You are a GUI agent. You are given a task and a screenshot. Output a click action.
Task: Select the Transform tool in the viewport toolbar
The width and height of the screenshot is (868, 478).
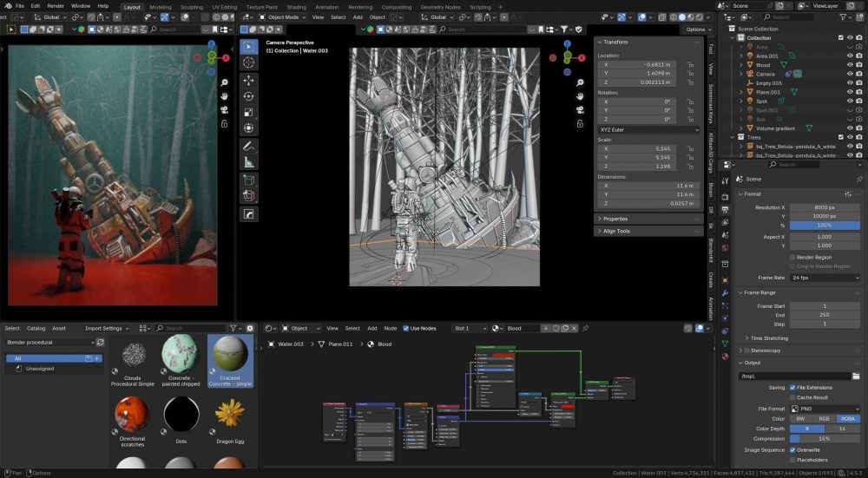248,128
